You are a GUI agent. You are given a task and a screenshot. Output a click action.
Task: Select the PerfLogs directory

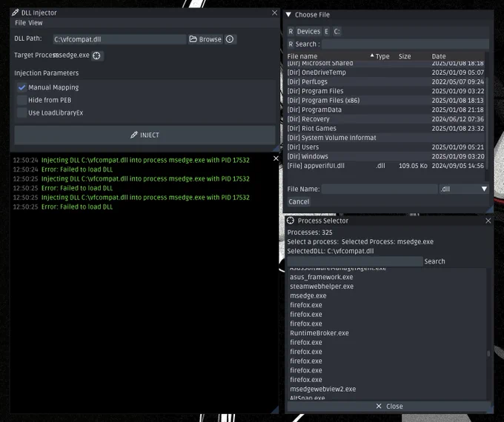[x=385, y=81]
